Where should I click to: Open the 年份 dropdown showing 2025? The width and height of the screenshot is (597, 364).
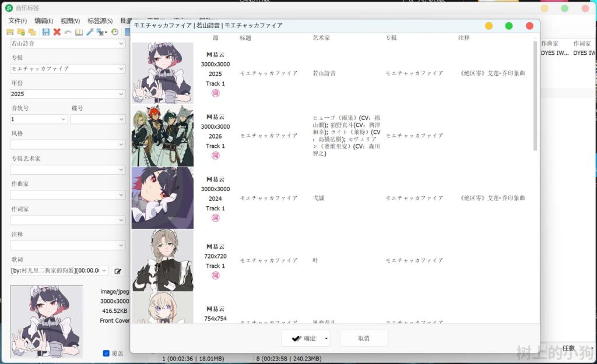pos(121,94)
